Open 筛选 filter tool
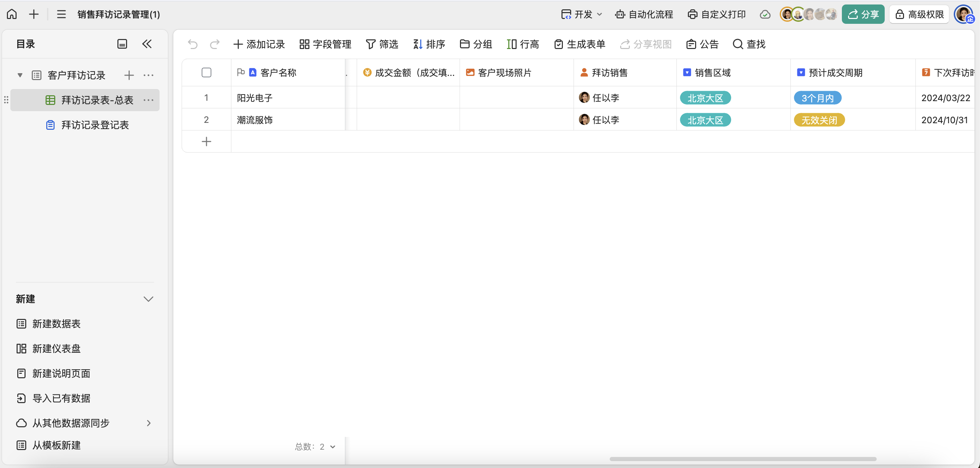 382,45
